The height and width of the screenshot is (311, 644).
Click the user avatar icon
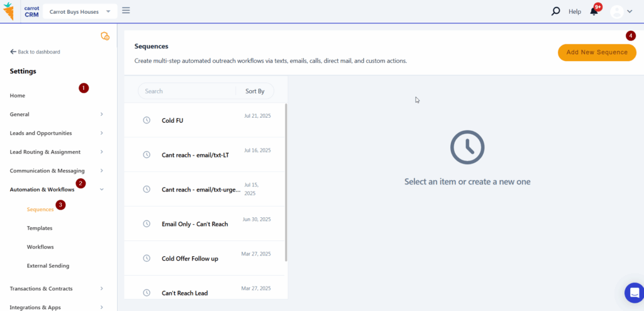616,11
